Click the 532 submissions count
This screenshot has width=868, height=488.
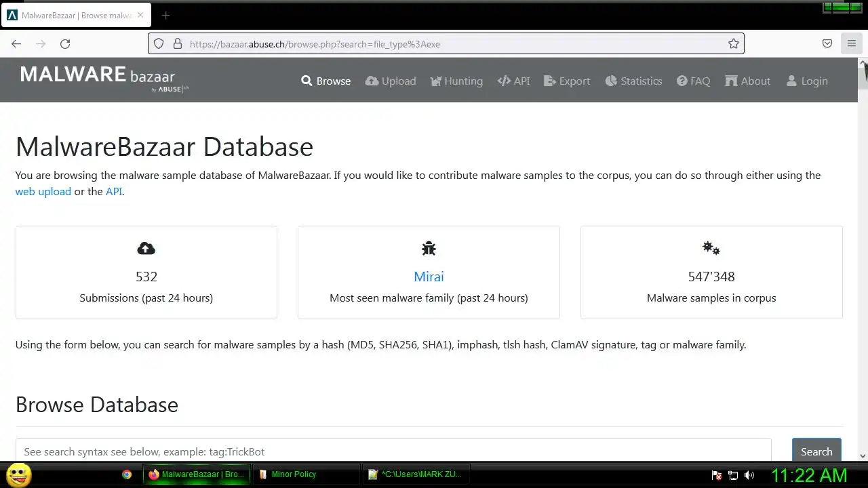146,277
